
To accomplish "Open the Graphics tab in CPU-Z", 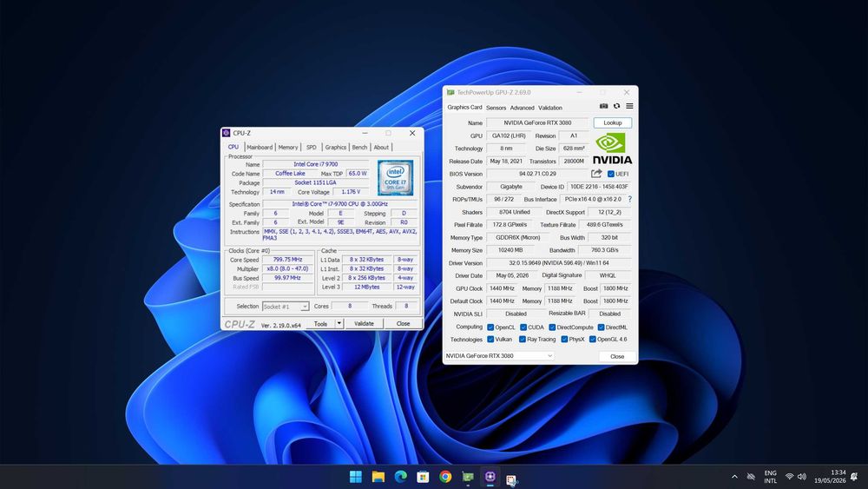I will click(335, 148).
